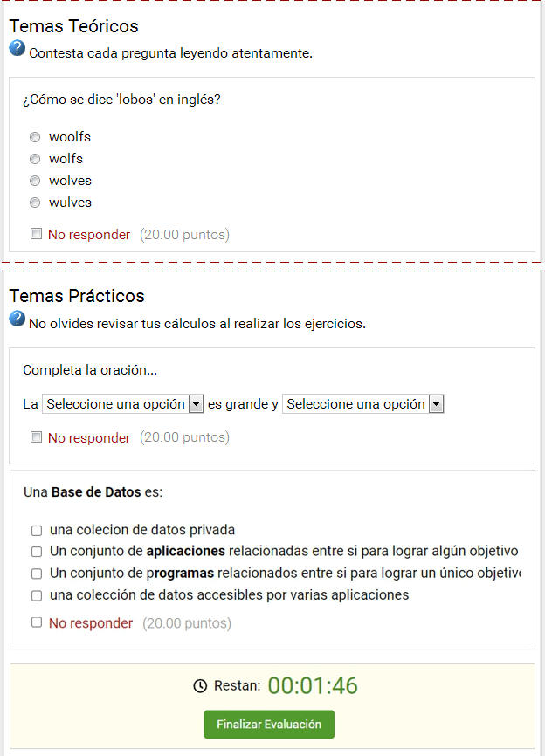Click the 'Temas Prácticos' section heading

77,296
